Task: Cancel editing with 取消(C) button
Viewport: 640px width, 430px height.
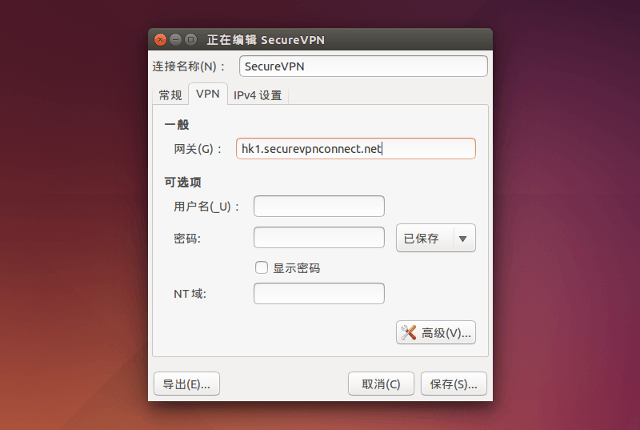Action: (381, 384)
